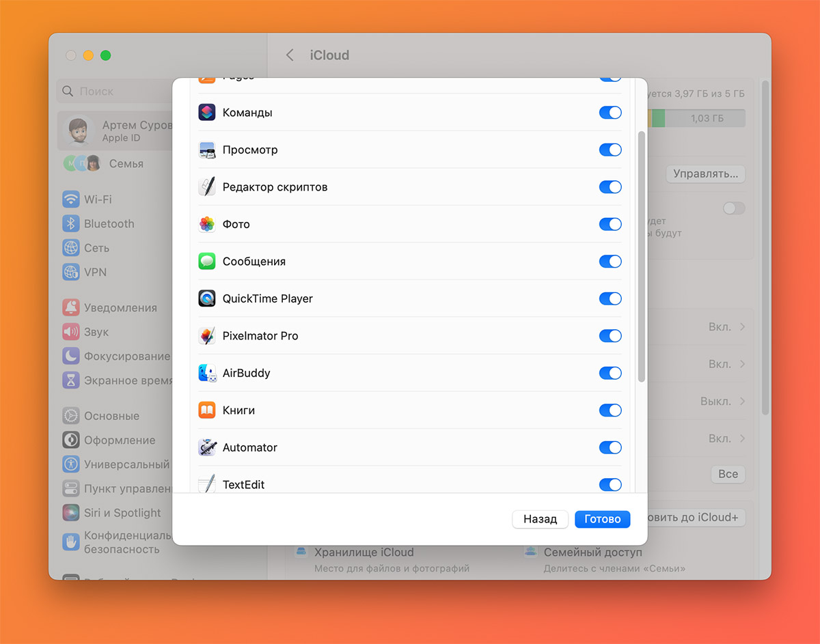Click the Редактор скриптов app icon
This screenshot has height=644, width=820.
[207, 187]
